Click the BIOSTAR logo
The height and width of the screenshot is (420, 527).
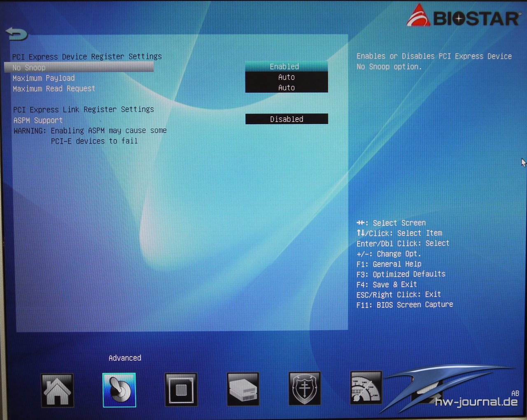coord(463,16)
